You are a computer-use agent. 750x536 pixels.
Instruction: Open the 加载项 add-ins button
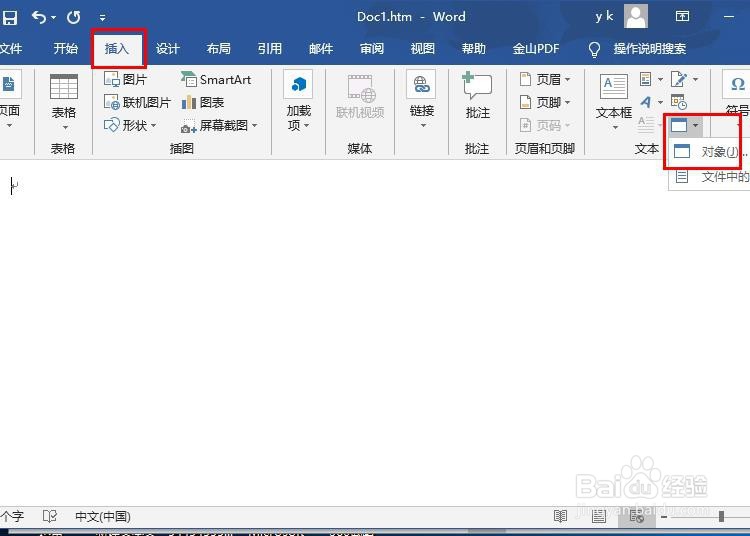pyautogui.click(x=298, y=100)
